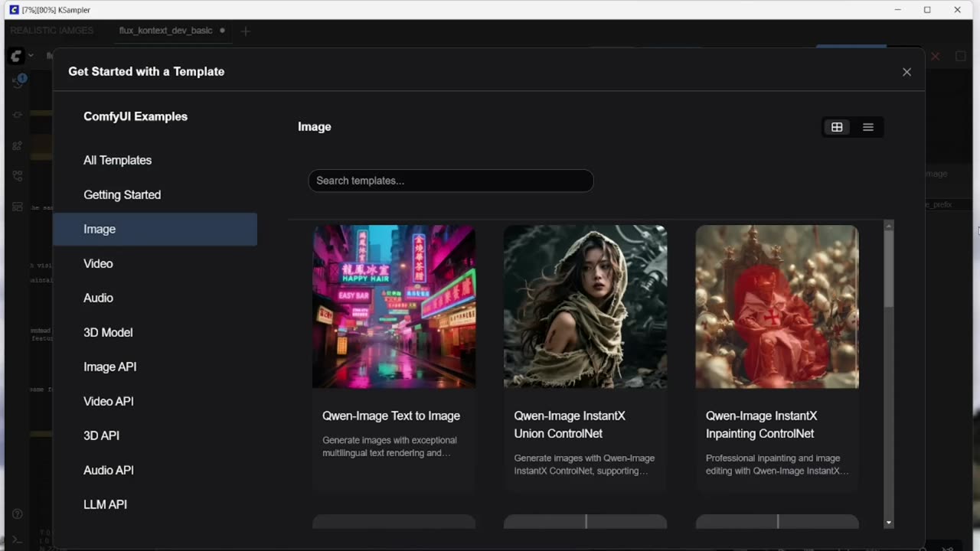
Task: Select the Image API category
Action: 155,367
